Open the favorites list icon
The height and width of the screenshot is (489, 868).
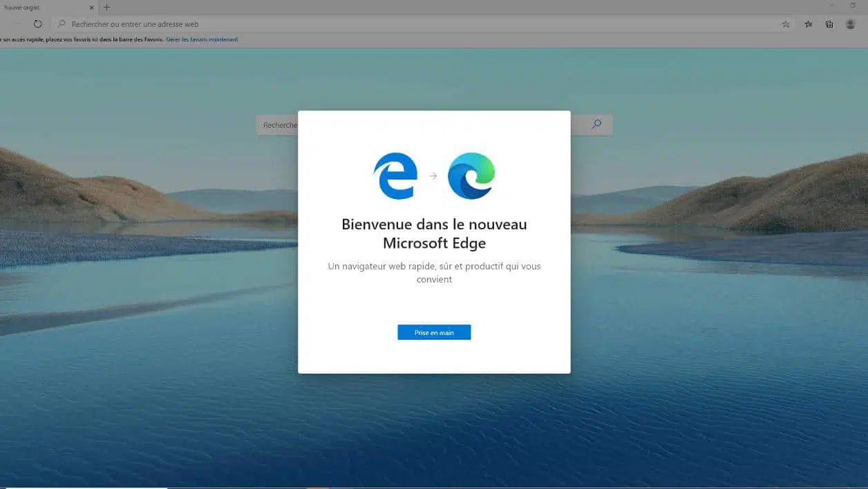pos(809,23)
